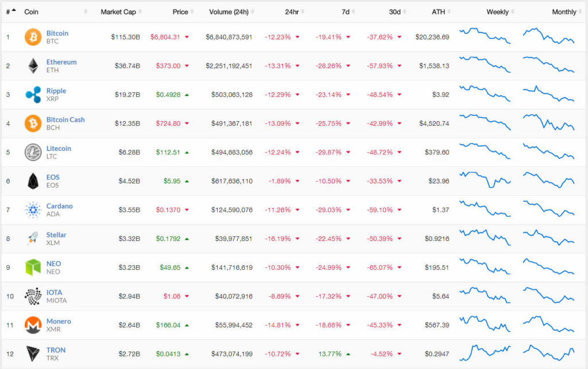Click Monero monthly sparkline chart
The height and width of the screenshot is (369, 588).
(548, 324)
